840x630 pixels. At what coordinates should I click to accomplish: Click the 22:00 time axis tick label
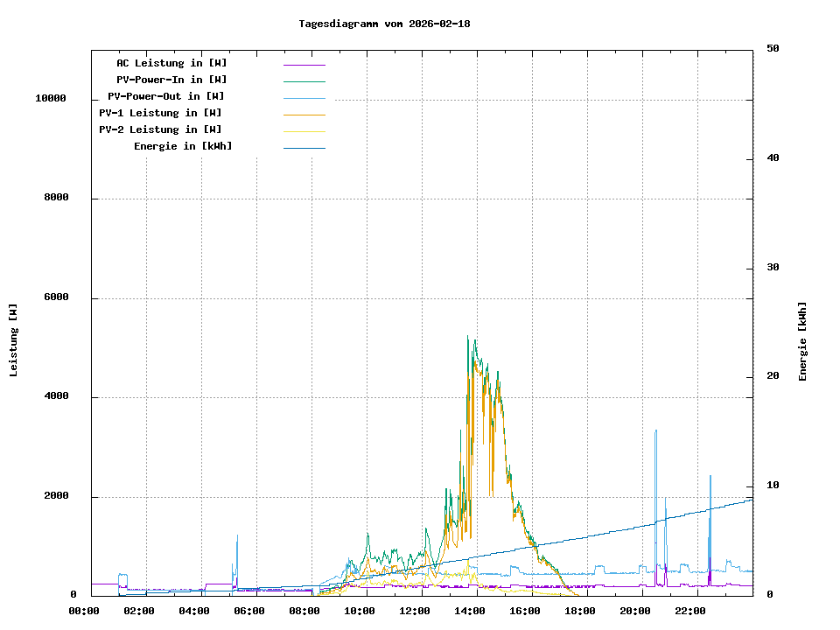(x=691, y=611)
